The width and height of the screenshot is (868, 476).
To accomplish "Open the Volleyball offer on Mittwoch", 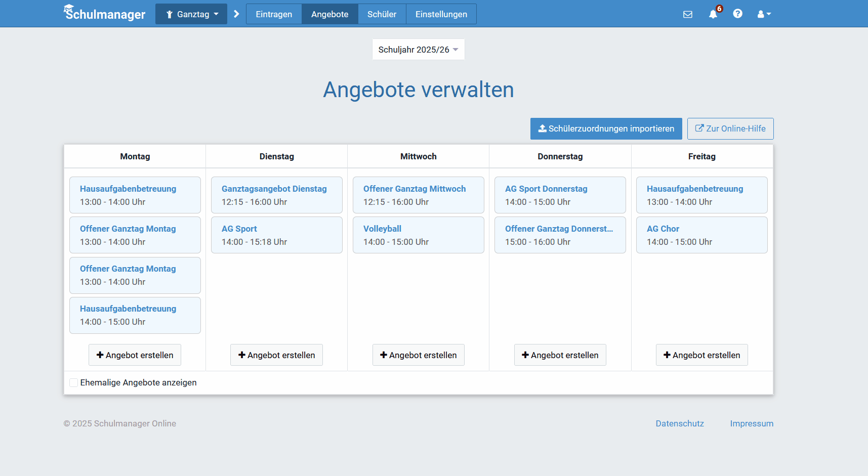I will click(x=418, y=235).
